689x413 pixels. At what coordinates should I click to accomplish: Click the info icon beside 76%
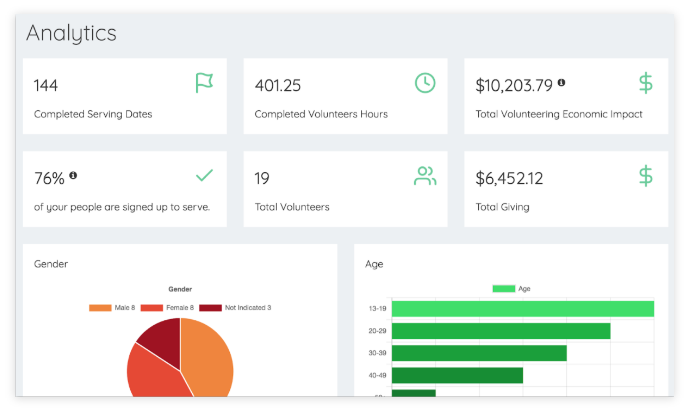coord(73,175)
